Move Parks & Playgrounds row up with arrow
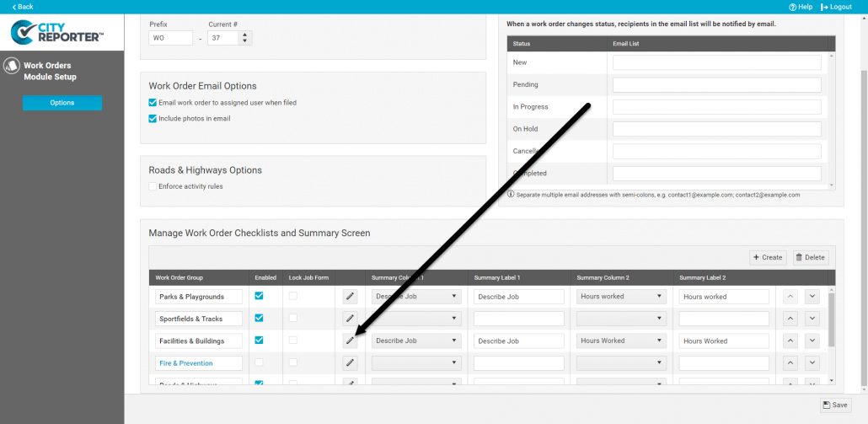 (791, 297)
